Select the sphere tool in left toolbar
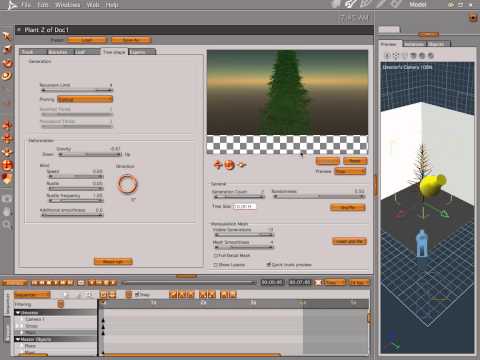This screenshot has width=480, height=360. coord(7,63)
